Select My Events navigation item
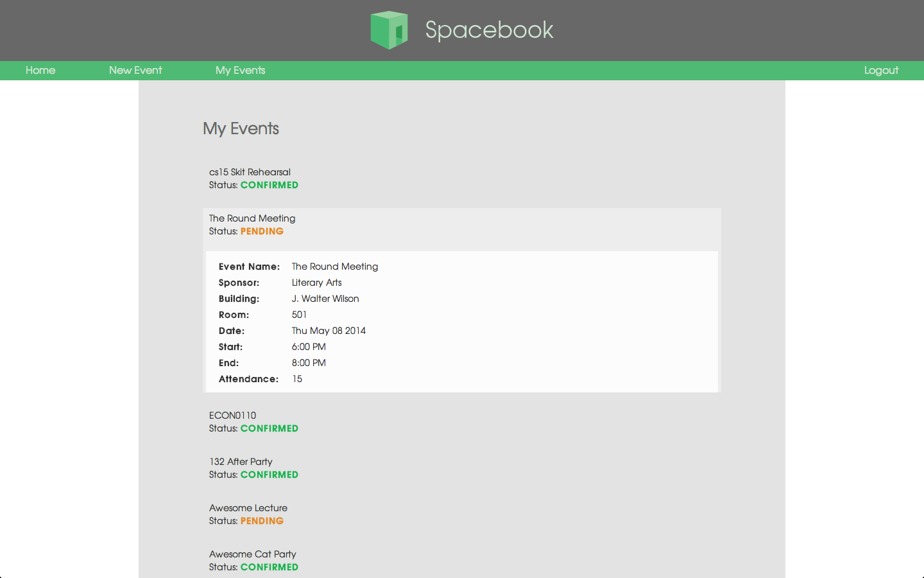Screen dimensions: 924x578 coord(240,71)
